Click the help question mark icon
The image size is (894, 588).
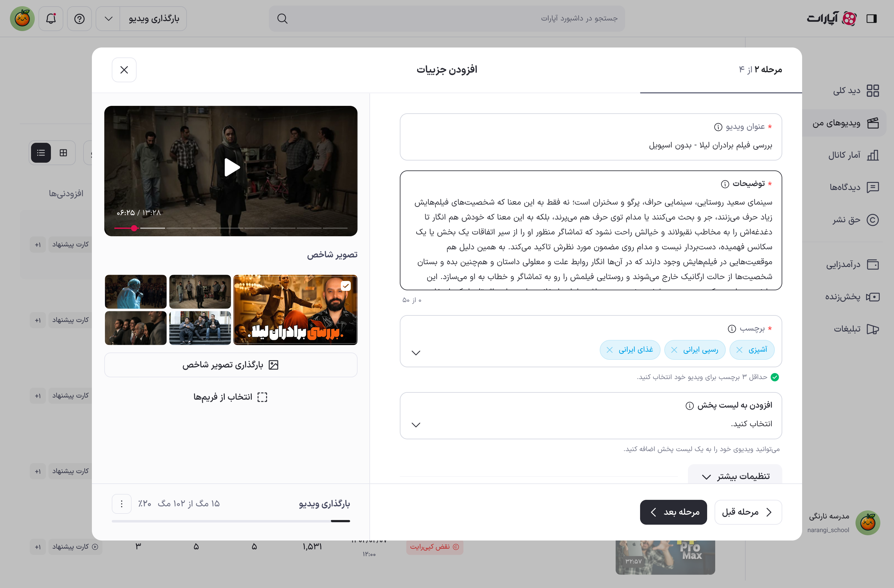[79, 18]
